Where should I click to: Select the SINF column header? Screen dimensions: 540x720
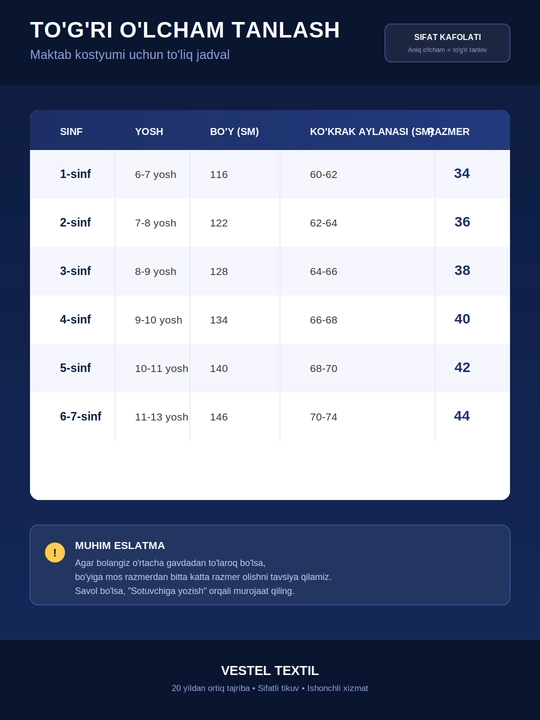click(71, 132)
